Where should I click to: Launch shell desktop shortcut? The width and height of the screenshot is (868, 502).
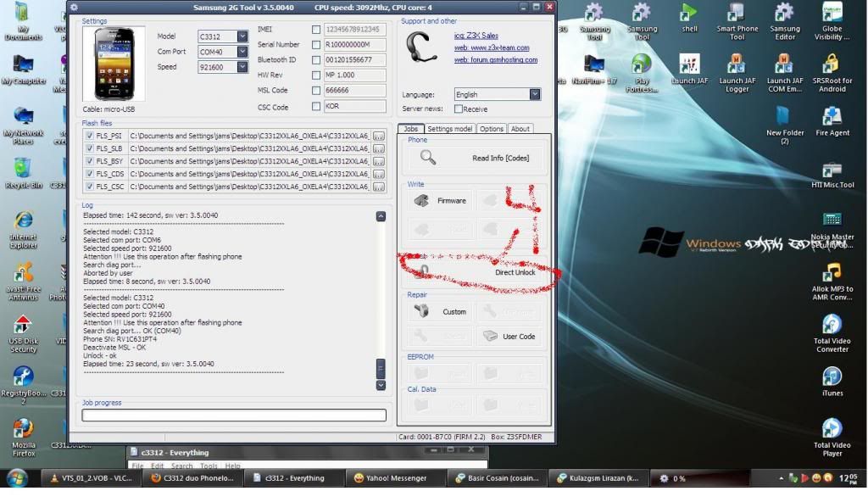[x=689, y=18]
